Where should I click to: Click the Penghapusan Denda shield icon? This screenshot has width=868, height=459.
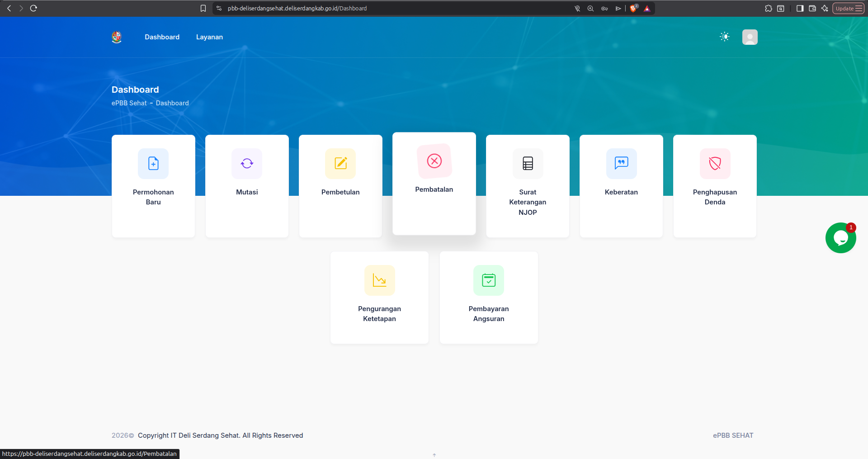click(715, 163)
